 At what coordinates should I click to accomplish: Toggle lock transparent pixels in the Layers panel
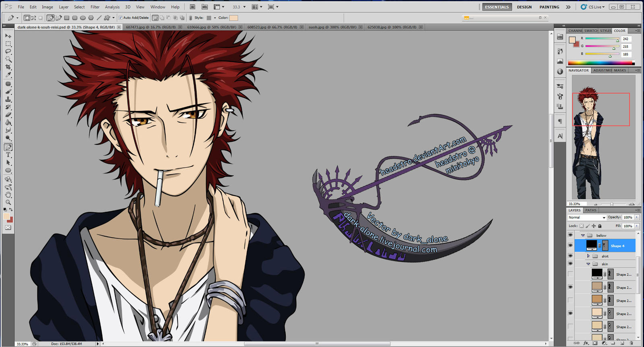pos(582,226)
